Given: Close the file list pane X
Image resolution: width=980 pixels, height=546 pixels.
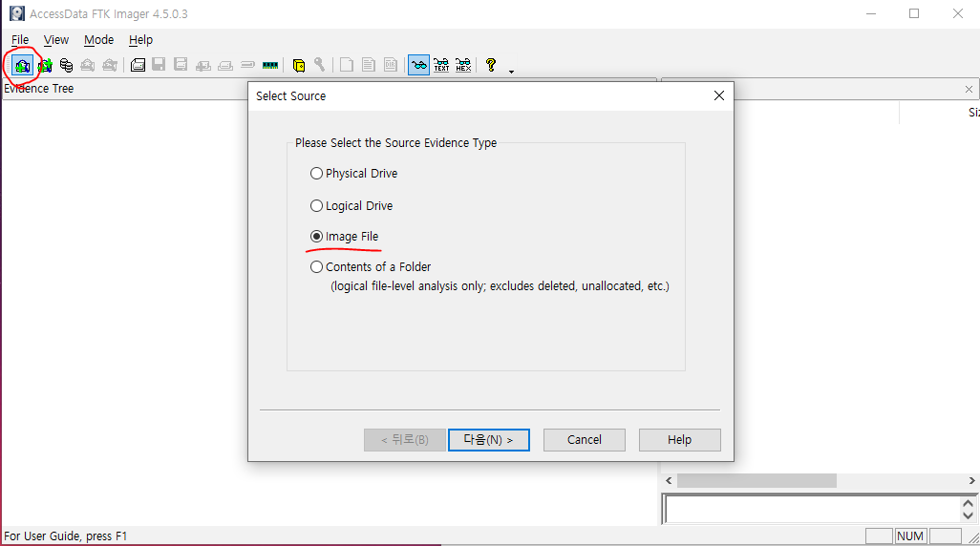Looking at the screenshot, I should 969,90.
